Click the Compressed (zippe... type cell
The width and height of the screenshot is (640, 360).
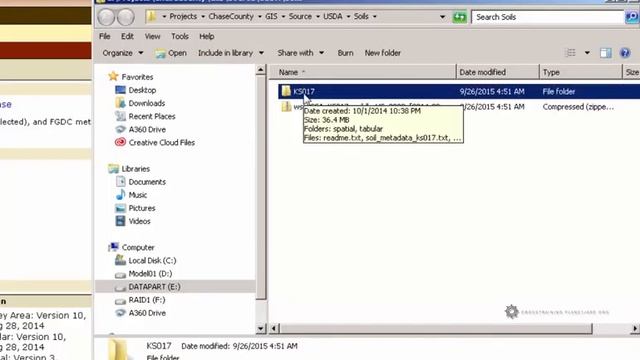(x=578, y=107)
